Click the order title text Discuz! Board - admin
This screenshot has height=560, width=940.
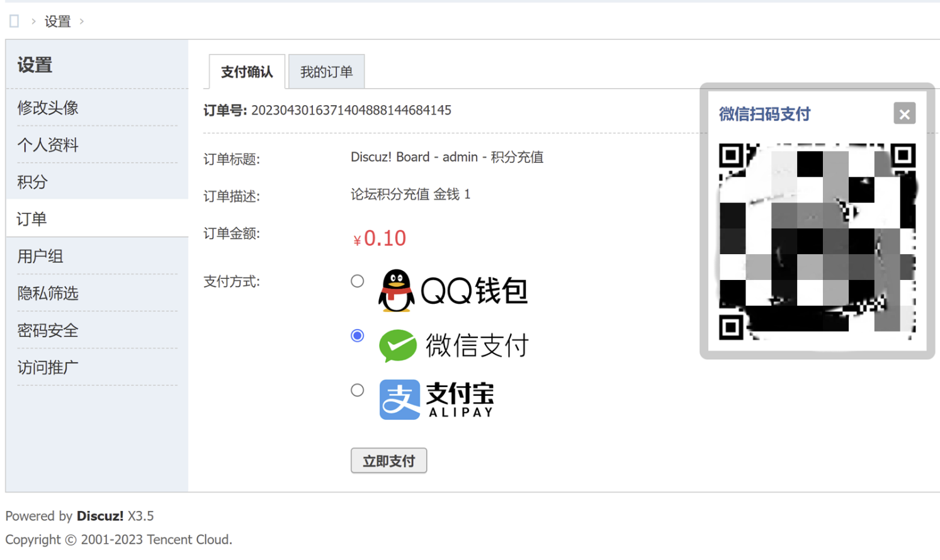tap(414, 157)
